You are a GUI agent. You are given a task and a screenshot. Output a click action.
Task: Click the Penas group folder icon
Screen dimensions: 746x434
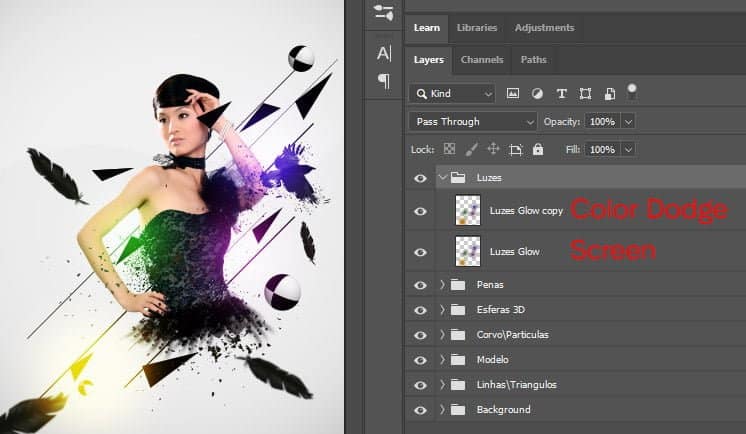tap(458, 285)
